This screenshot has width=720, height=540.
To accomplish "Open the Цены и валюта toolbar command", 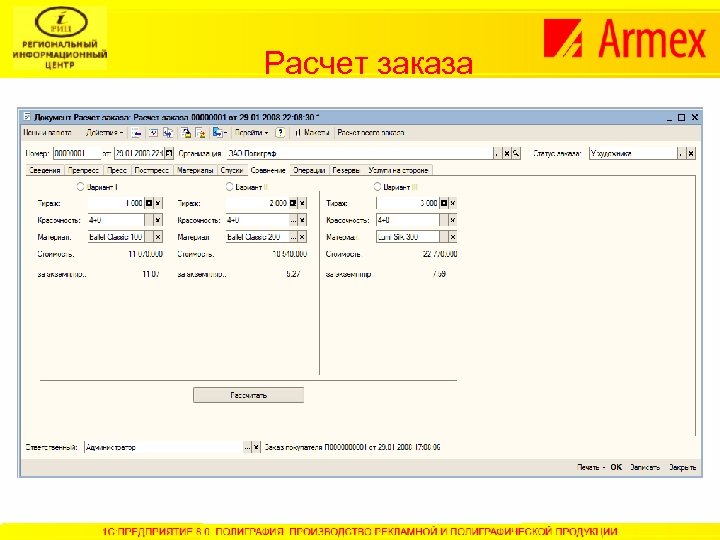I will (47, 133).
